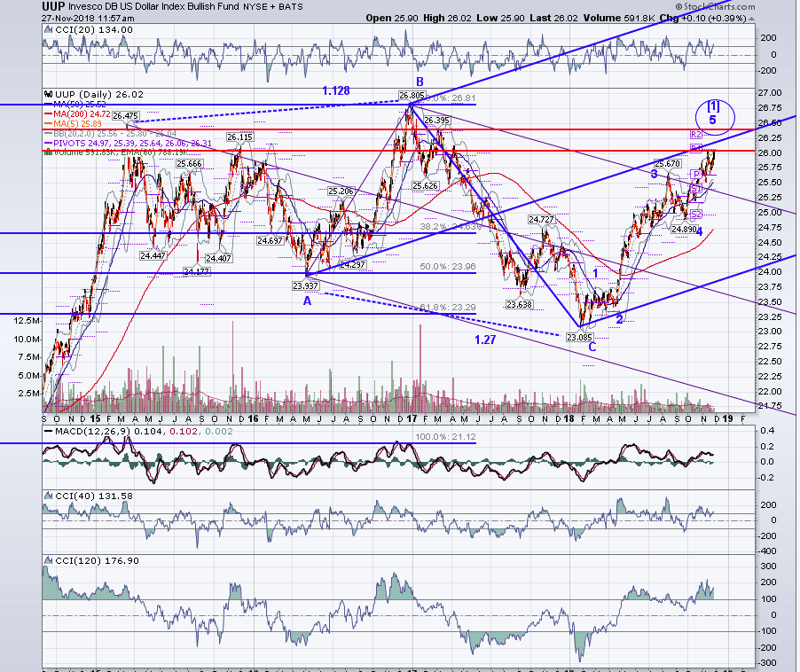
Task: Click the 27-Nov-2018 11:57am timestamp
Action: [89, 19]
